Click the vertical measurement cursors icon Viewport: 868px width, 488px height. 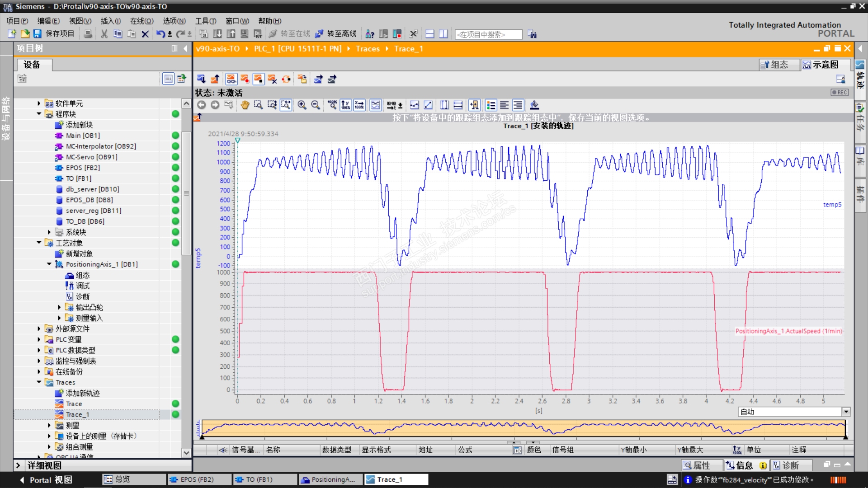(x=444, y=105)
